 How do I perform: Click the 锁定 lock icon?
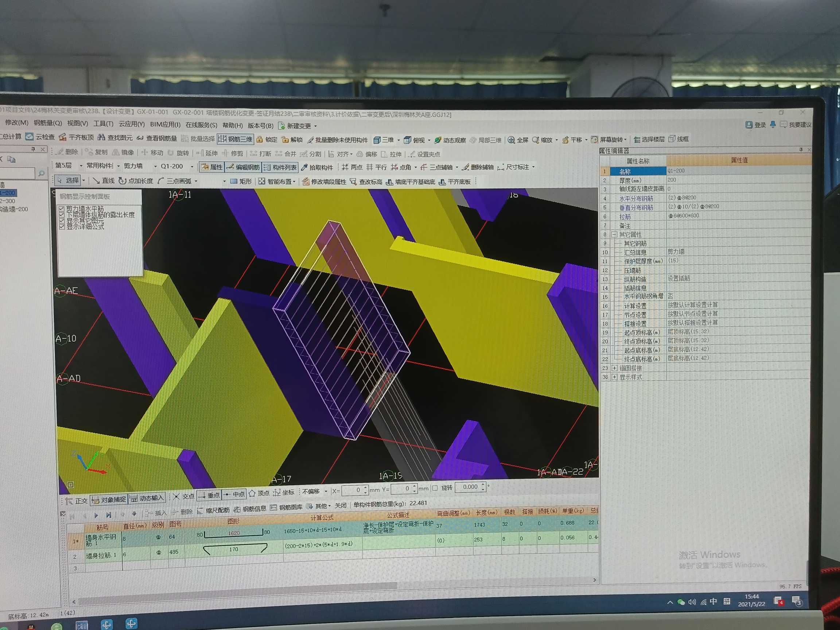(259, 139)
